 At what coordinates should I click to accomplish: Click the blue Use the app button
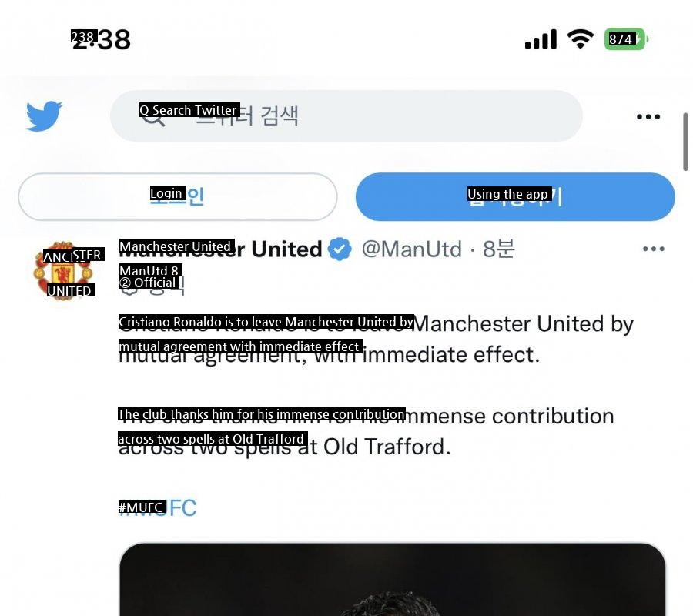tap(515, 196)
